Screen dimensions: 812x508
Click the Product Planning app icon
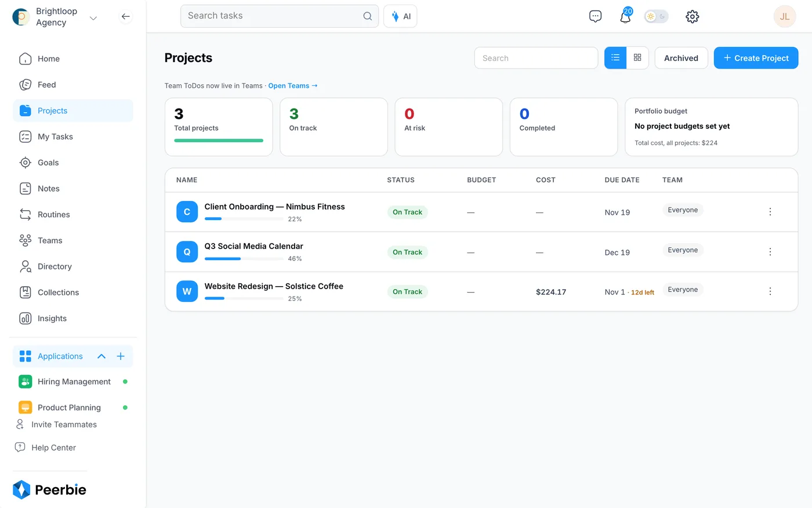tap(25, 408)
